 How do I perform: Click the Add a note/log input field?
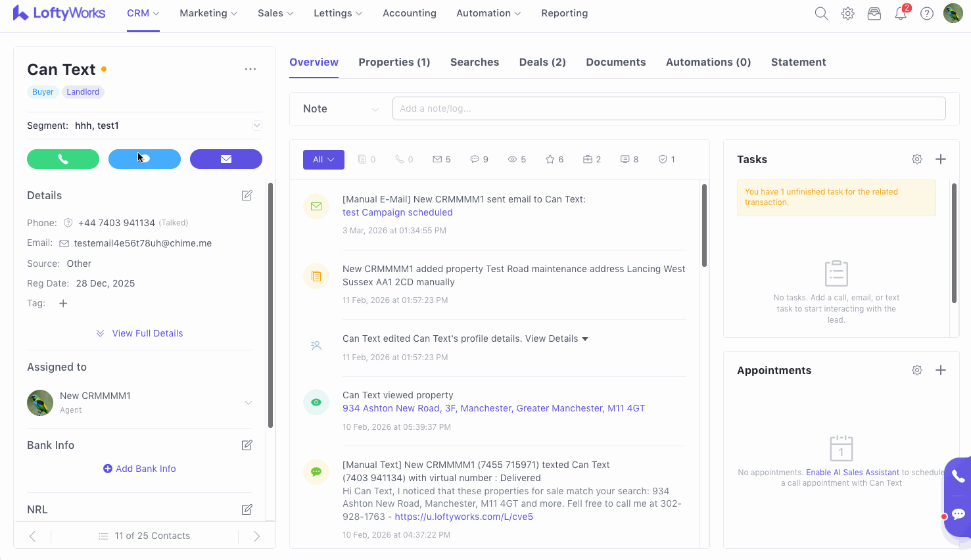click(x=669, y=108)
